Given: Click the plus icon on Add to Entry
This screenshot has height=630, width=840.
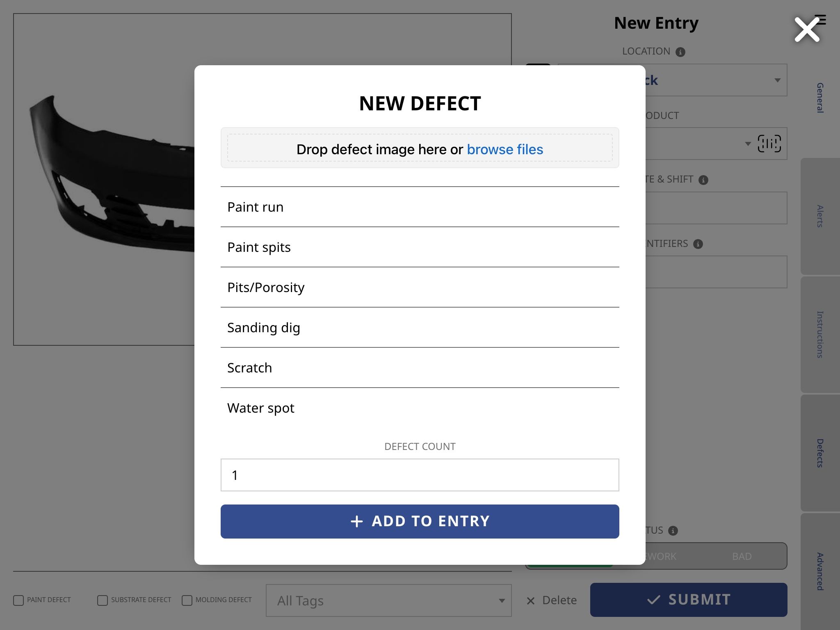Looking at the screenshot, I should coord(356,521).
